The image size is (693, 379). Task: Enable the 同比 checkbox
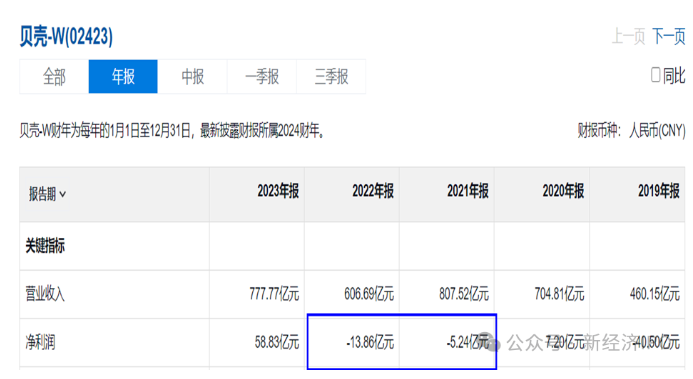[x=655, y=75]
